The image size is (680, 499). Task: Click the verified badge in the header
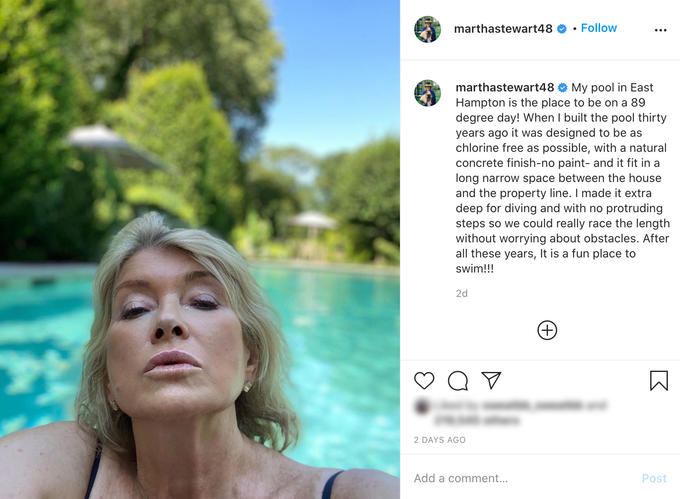tap(562, 29)
